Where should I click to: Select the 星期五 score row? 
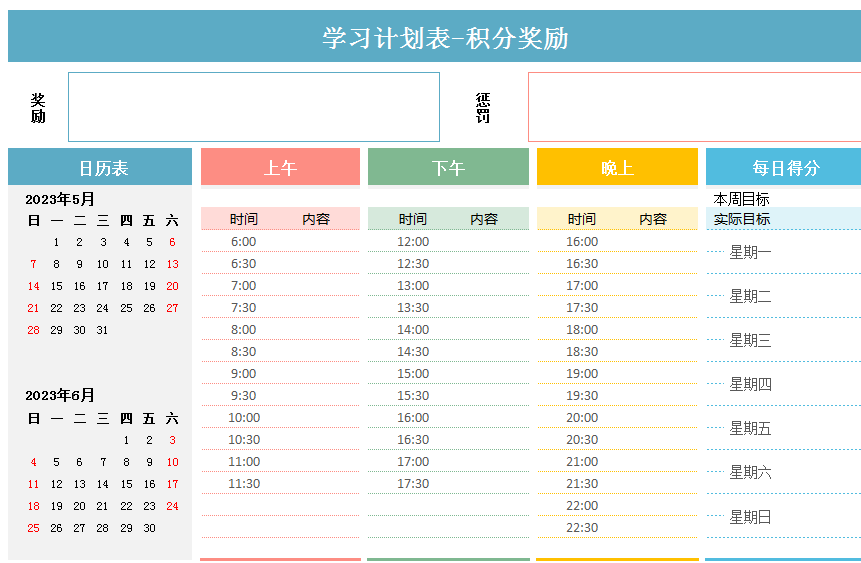(x=784, y=428)
